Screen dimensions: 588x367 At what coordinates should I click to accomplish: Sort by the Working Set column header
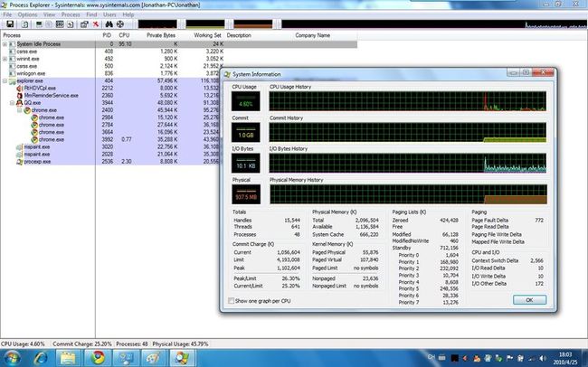pos(207,35)
